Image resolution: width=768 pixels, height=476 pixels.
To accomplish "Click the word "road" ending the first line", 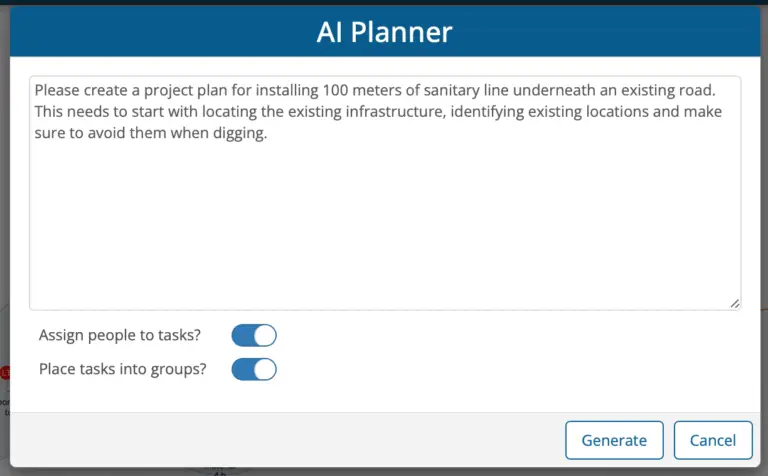I will point(695,90).
